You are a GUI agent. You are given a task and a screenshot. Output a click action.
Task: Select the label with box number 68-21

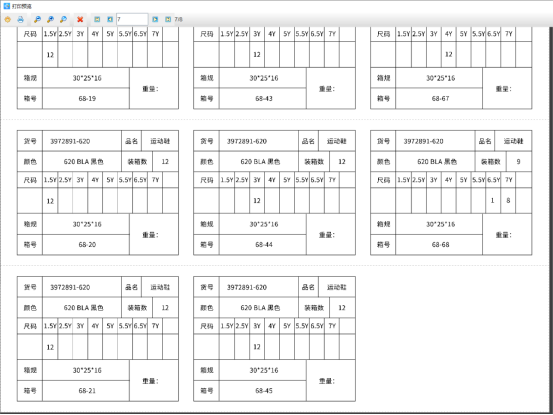[98, 339]
